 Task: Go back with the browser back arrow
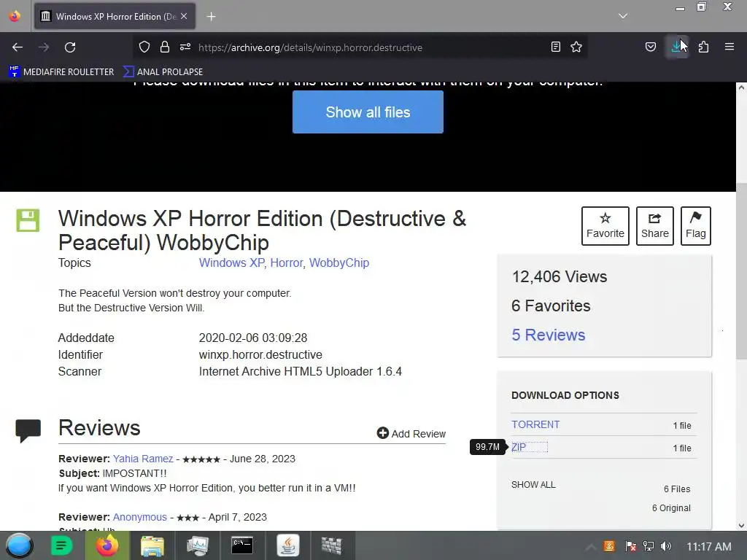click(x=18, y=47)
